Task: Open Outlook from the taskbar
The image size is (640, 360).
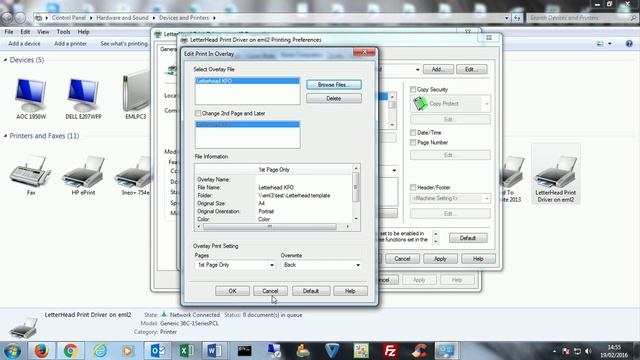Action: pos(157,351)
